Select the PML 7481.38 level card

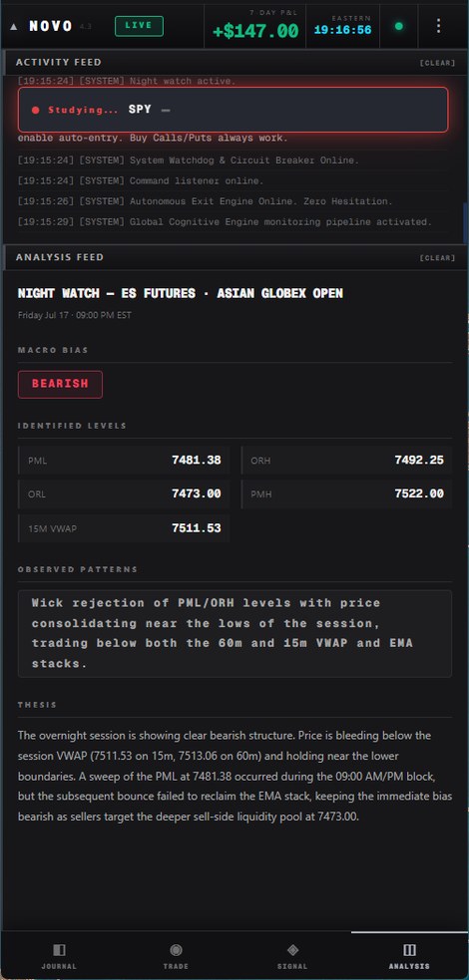[123, 460]
